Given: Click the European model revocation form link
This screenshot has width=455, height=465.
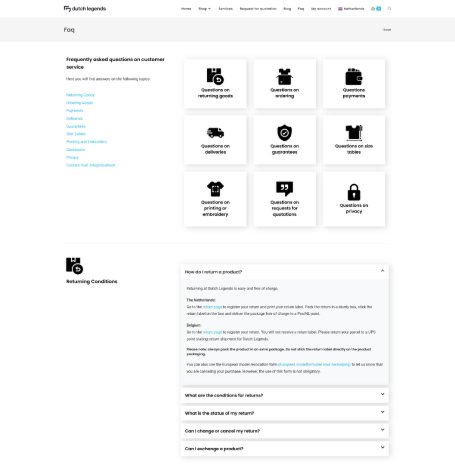Looking at the screenshot, I should coord(314,364).
